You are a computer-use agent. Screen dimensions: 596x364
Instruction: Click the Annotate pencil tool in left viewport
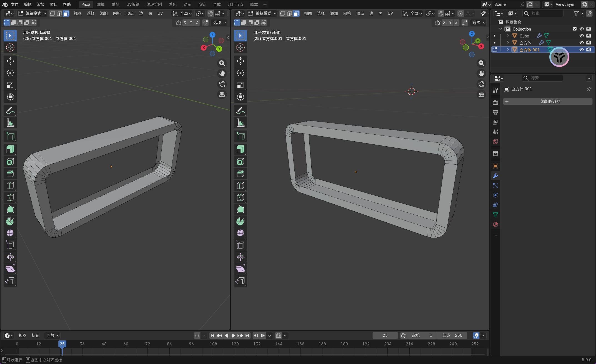(x=10, y=111)
